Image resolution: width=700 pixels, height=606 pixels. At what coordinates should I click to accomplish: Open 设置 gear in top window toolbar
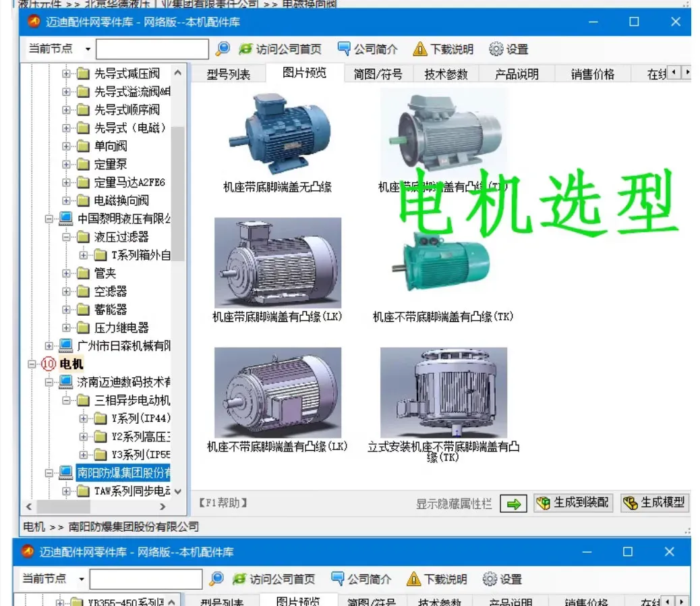tap(508, 49)
